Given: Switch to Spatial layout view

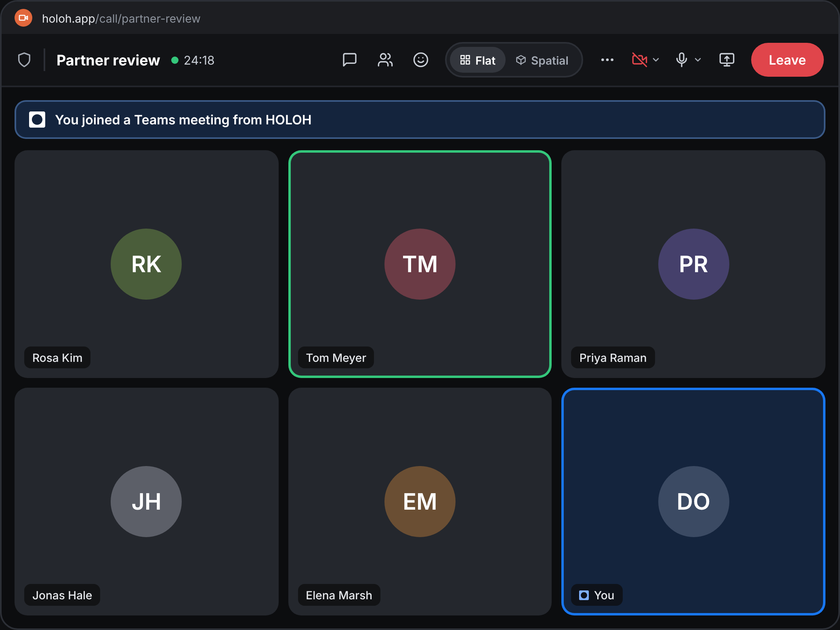Looking at the screenshot, I should coord(542,60).
